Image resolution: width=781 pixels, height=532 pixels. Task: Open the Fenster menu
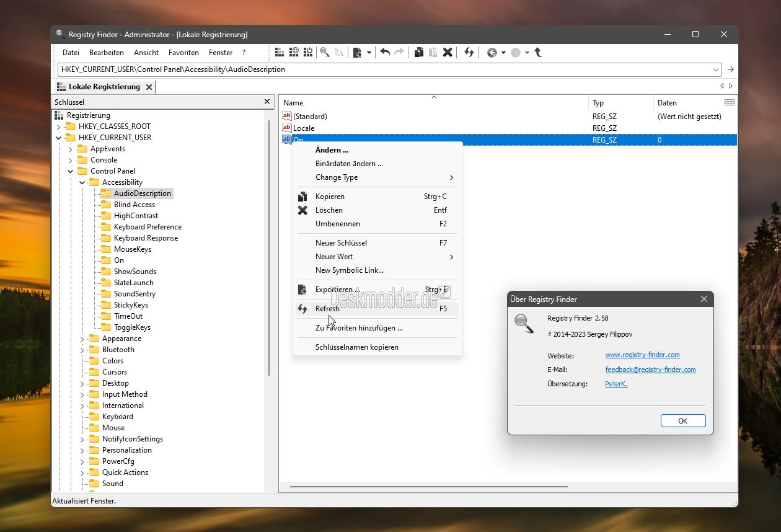pos(221,53)
